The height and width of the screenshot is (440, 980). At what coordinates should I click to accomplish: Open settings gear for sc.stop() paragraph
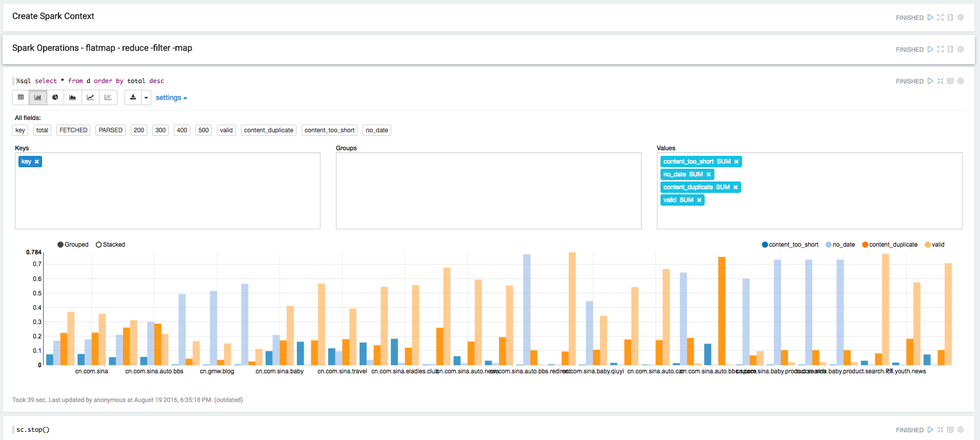tap(961, 430)
